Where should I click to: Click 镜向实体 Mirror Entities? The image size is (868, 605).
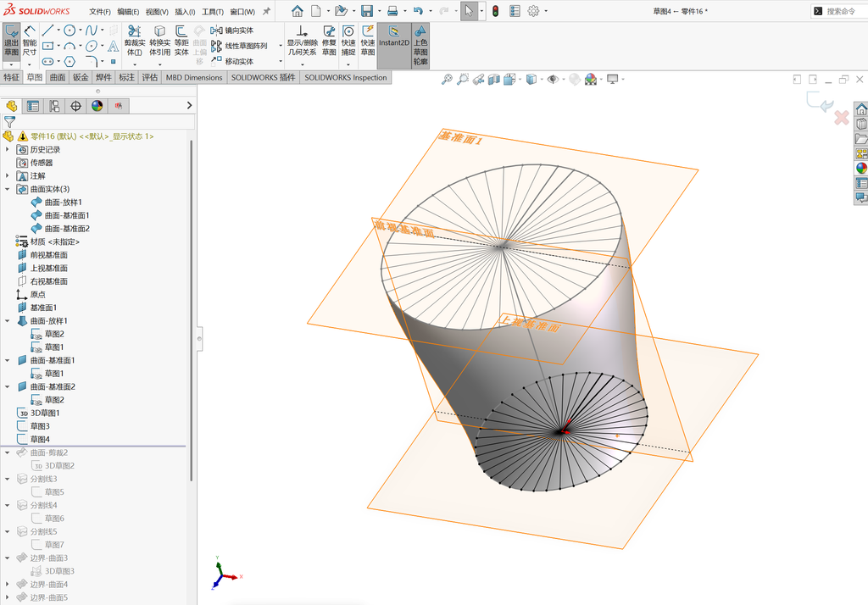(x=232, y=31)
